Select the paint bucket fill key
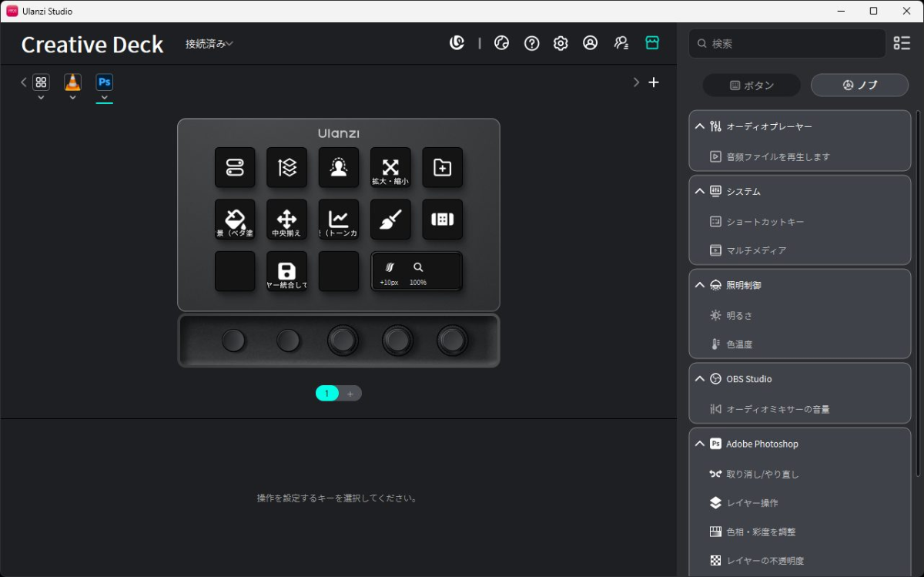Viewport: 924px width, 577px height. click(235, 220)
